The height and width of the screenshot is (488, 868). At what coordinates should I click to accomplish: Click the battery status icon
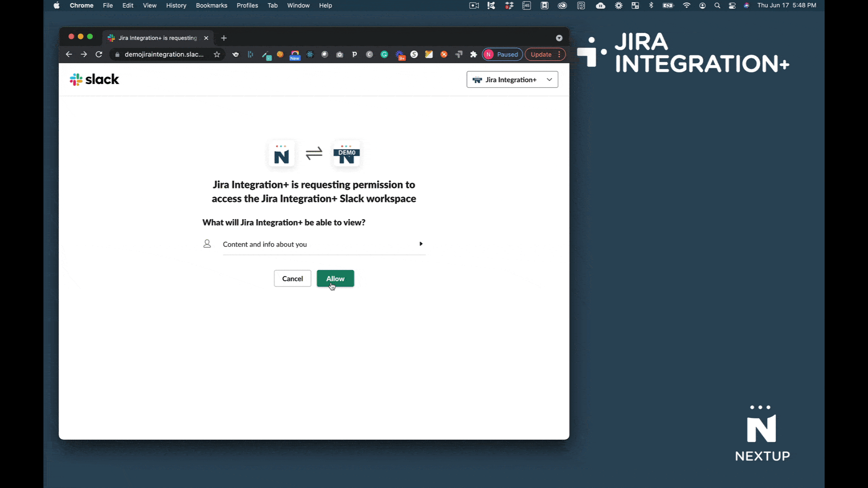pos(668,5)
